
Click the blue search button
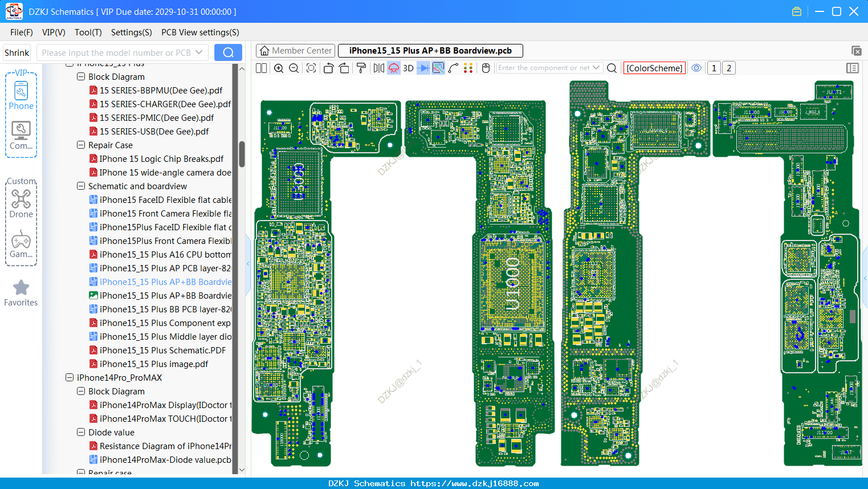coord(228,52)
